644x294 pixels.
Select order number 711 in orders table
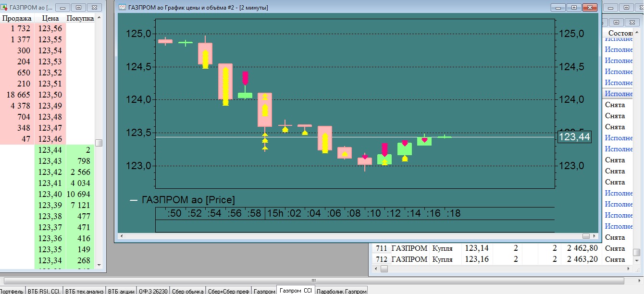point(381,248)
